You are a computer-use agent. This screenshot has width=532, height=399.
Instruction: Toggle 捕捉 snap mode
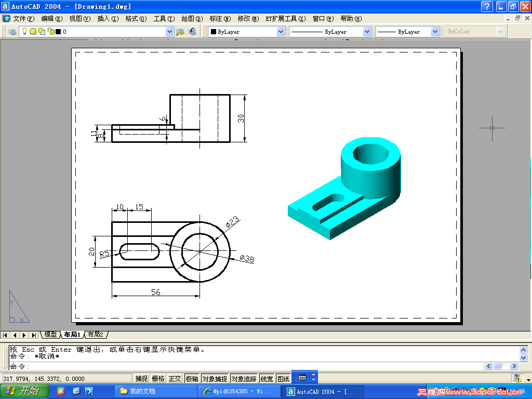click(x=141, y=379)
